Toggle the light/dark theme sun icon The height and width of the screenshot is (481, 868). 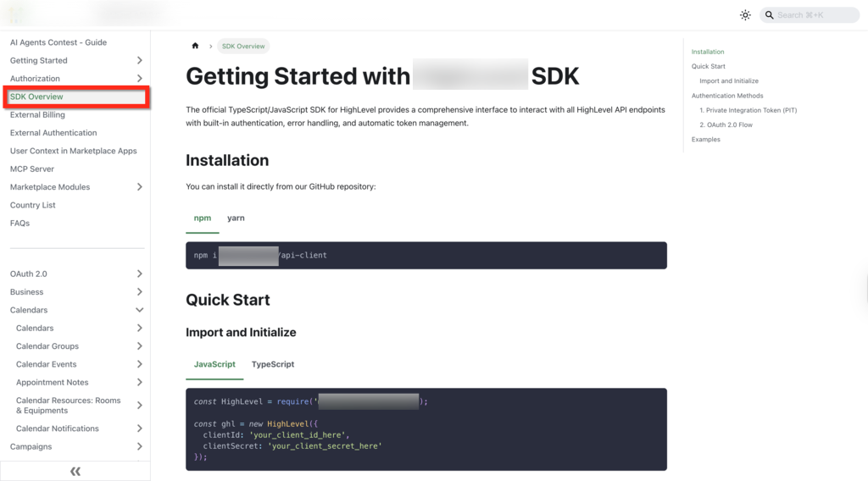[745, 15]
